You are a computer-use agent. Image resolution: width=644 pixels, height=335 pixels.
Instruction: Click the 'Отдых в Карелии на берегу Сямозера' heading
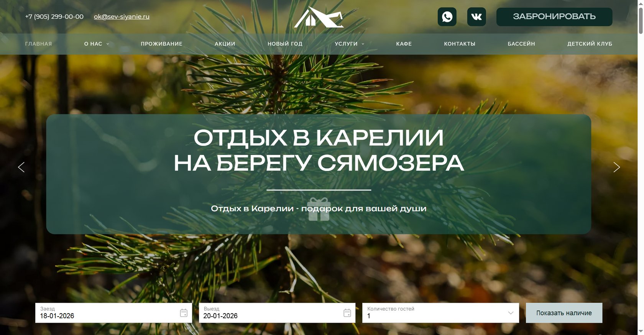tap(319, 150)
